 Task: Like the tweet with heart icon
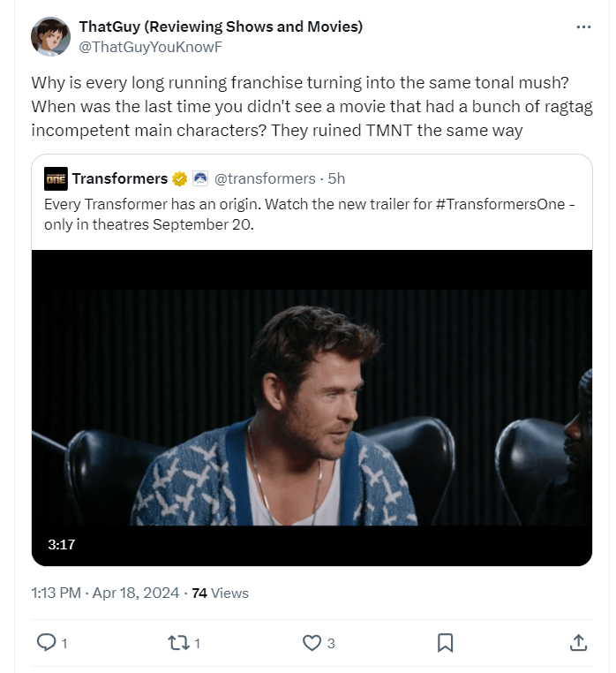pos(312,642)
